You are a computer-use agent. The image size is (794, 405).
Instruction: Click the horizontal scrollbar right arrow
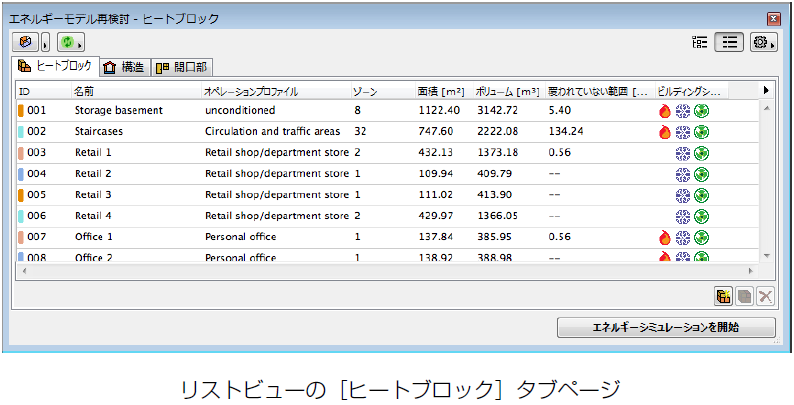(751, 271)
